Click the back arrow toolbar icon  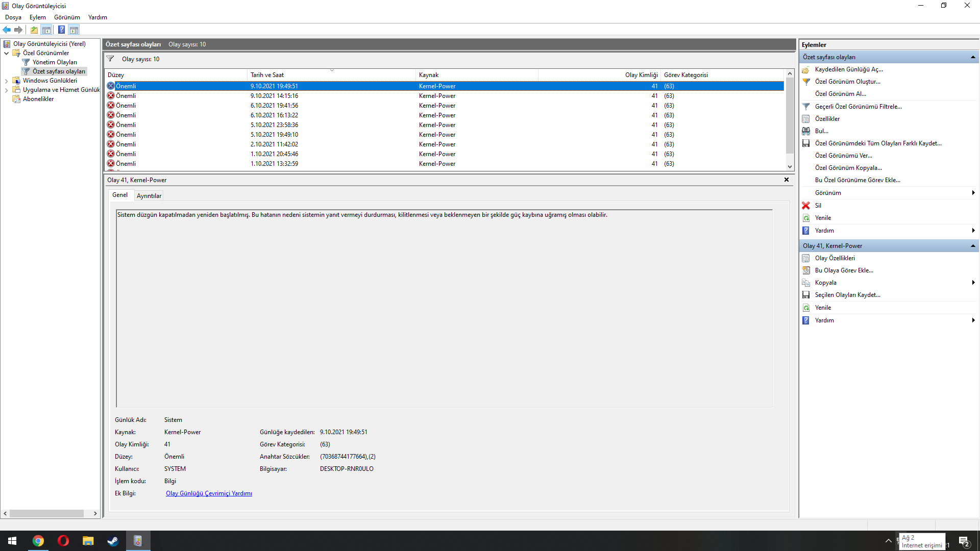click(x=7, y=30)
